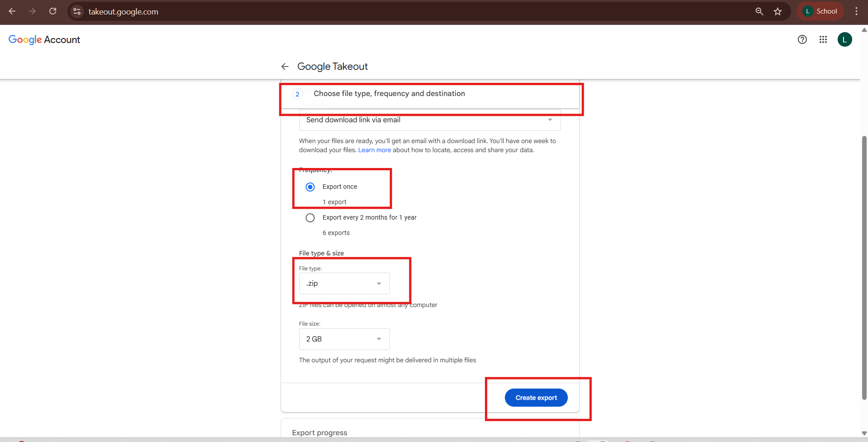Image resolution: width=868 pixels, height=442 pixels.
Task: Click the Create export button
Action: pos(536,397)
